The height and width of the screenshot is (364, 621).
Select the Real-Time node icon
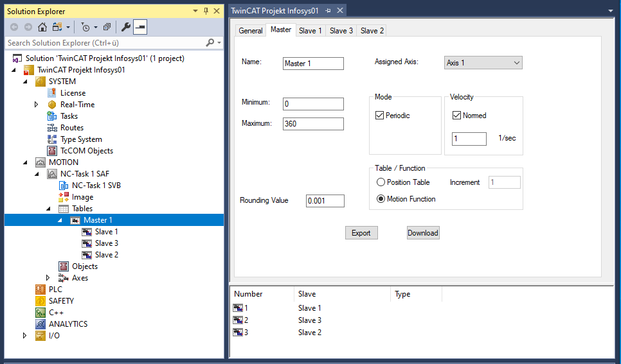point(52,105)
